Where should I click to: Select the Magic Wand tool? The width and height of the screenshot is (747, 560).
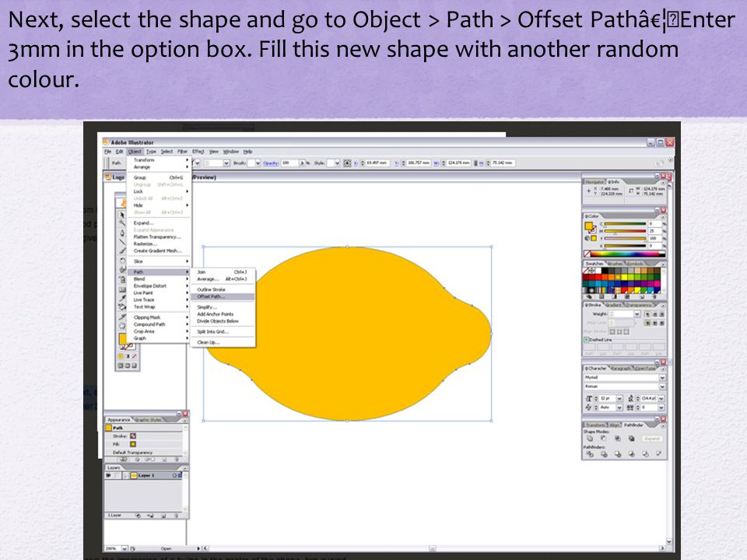pyautogui.click(x=122, y=224)
